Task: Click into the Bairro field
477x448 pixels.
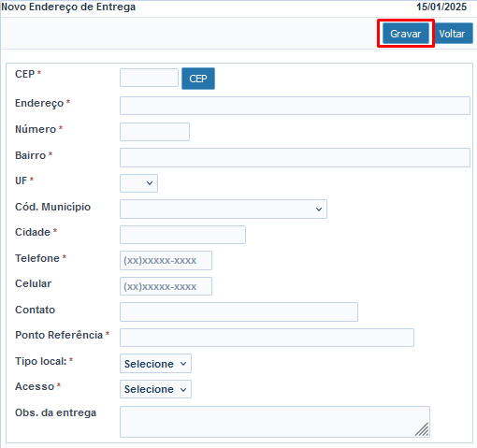Action: click(295, 157)
